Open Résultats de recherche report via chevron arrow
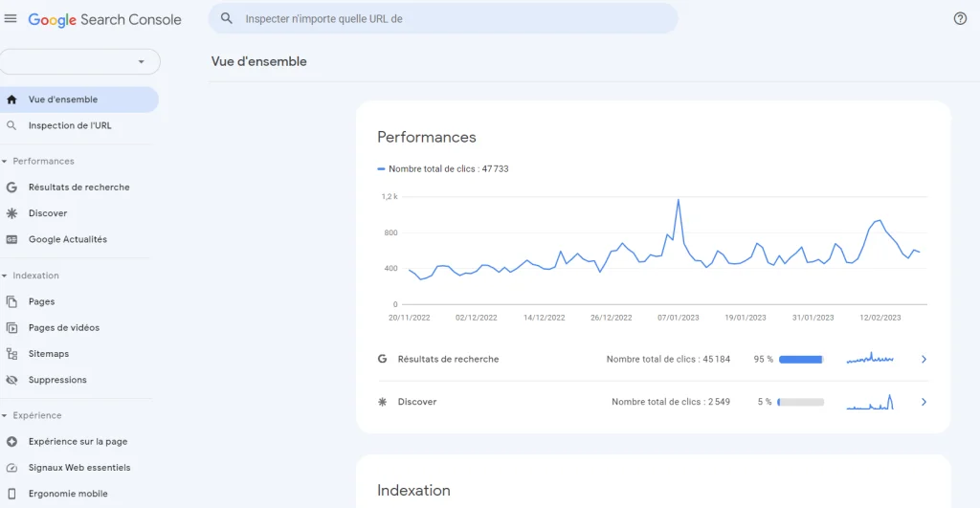980x508 pixels. pos(924,360)
